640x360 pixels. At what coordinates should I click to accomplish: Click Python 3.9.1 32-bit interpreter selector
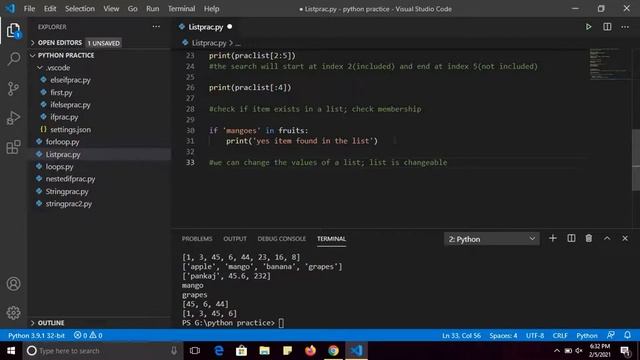(36, 336)
